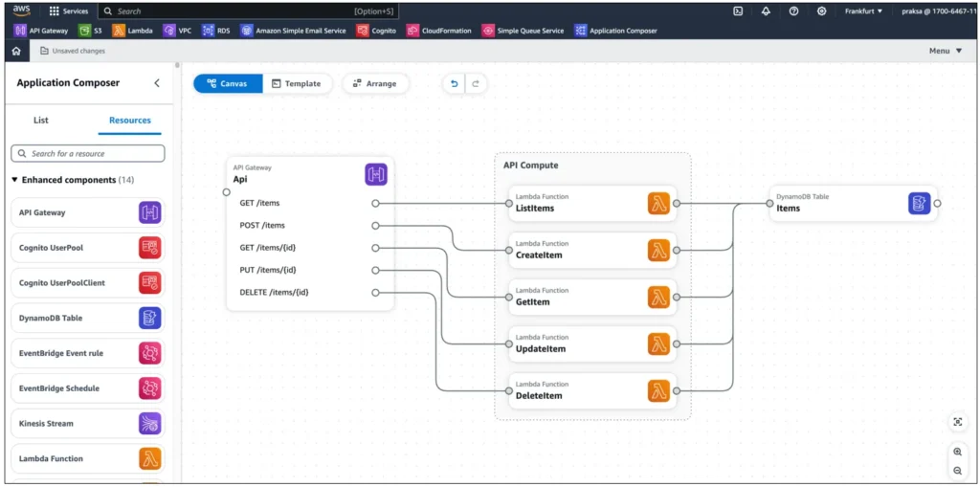Open the help question mark icon
The width and height of the screenshot is (980, 487).
[793, 11]
